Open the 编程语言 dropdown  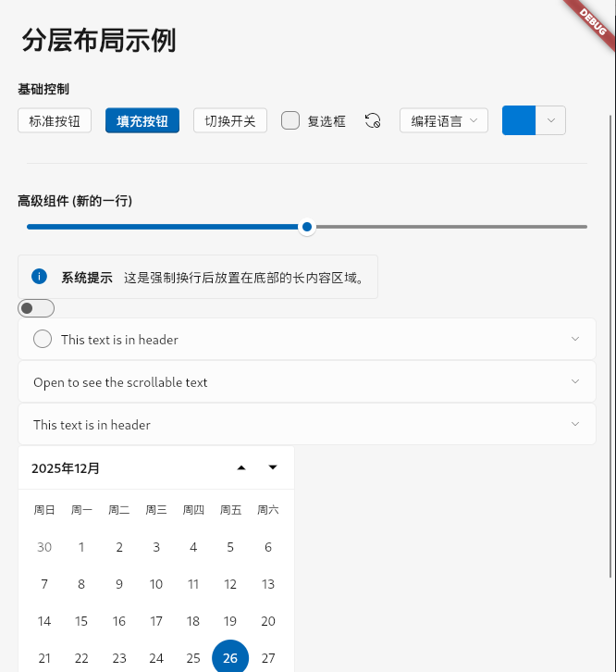[444, 121]
